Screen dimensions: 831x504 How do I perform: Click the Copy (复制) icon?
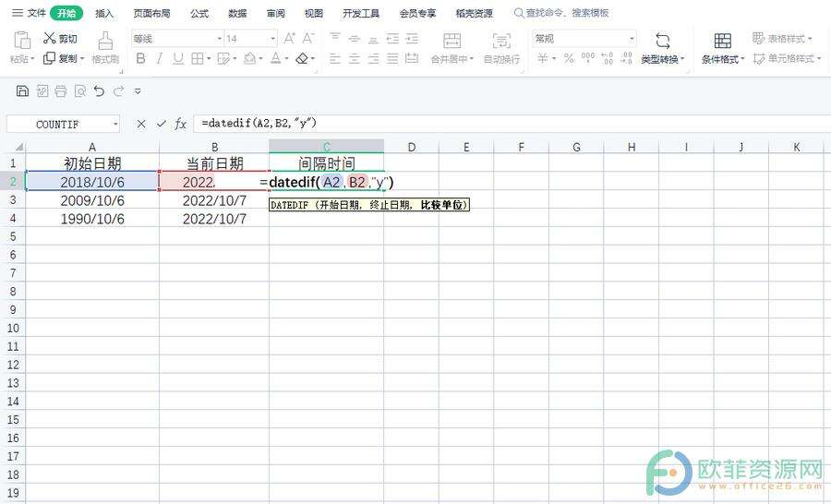click(49, 58)
